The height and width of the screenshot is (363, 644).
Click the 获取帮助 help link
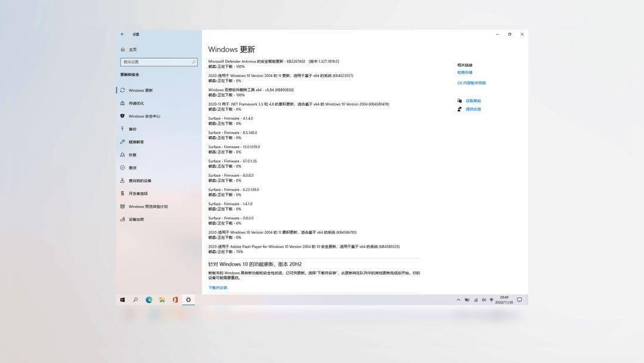coord(473,101)
